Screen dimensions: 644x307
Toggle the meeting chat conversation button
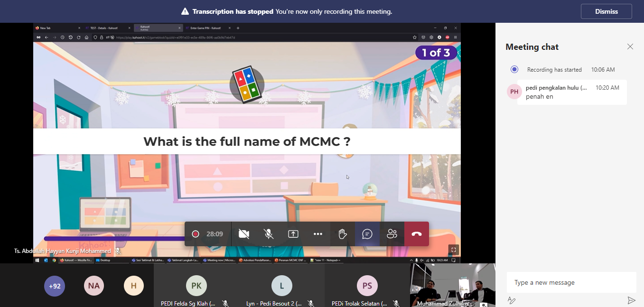pyautogui.click(x=367, y=234)
